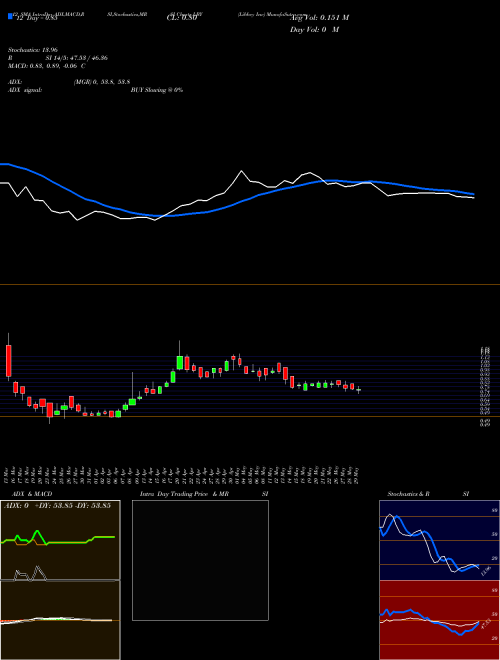This screenshot has height=660, width=500.
Task: Click the tall red first candlestick
Action: (8, 360)
